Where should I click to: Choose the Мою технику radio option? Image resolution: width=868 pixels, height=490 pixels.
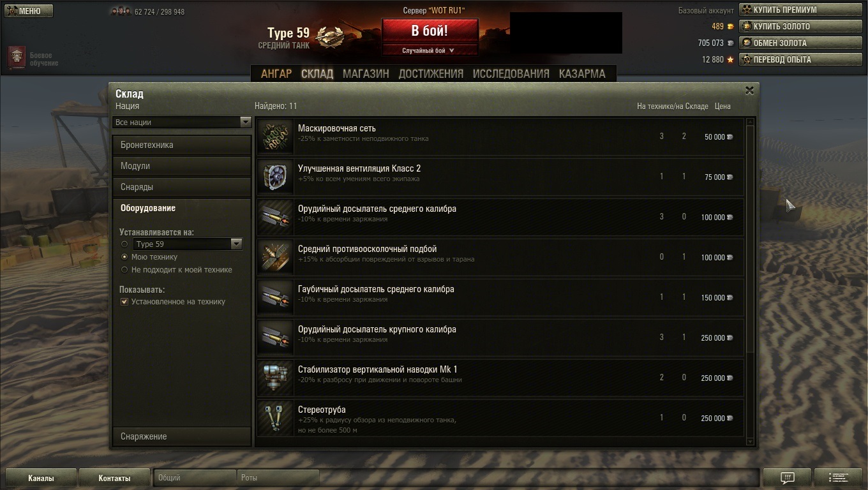pyautogui.click(x=124, y=256)
